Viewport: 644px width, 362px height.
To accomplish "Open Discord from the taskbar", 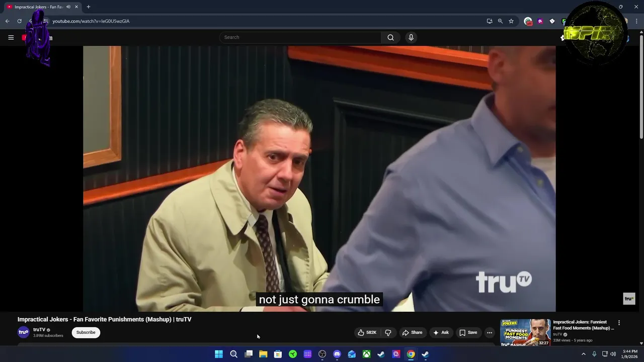I will pyautogui.click(x=337, y=354).
